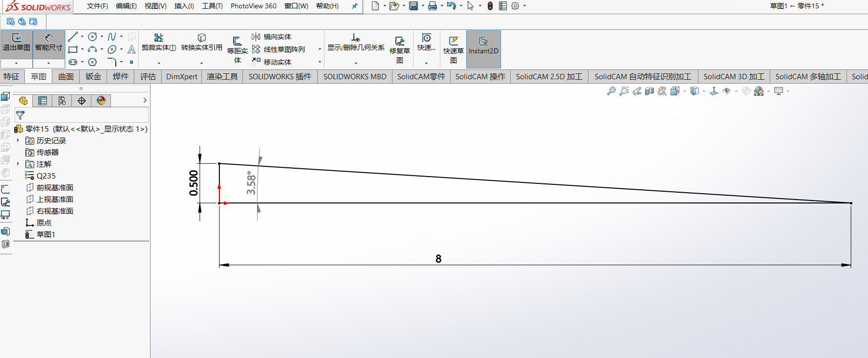868x358 pixels.
Task: Open dropdown below 转换实体引用
Action: click(x=201, y=63)
